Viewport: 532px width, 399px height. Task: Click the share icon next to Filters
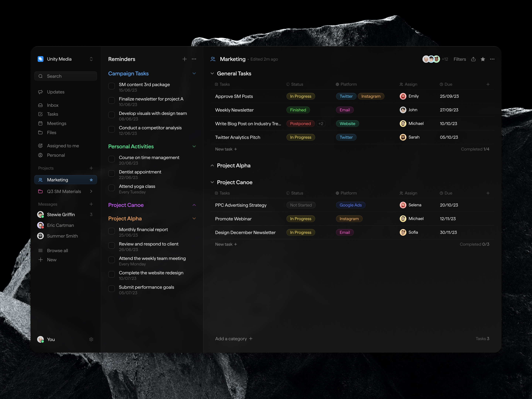(x=473, y=59)
